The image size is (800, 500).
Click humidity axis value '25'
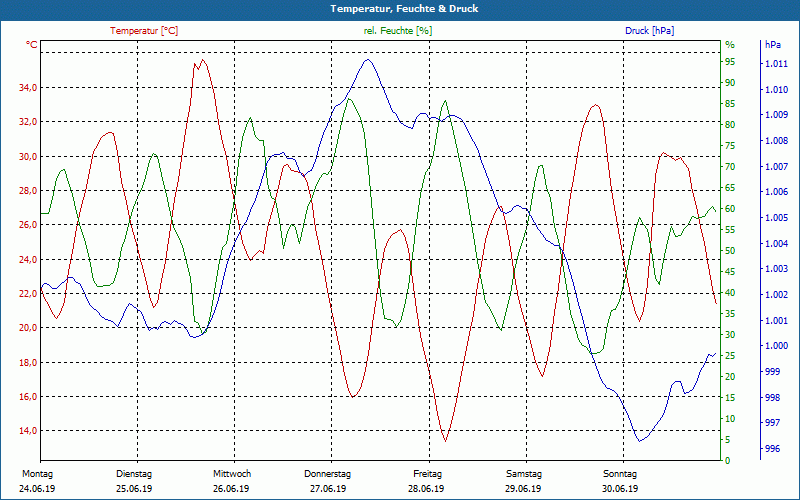pyautogui.click(x=730, y=356)
